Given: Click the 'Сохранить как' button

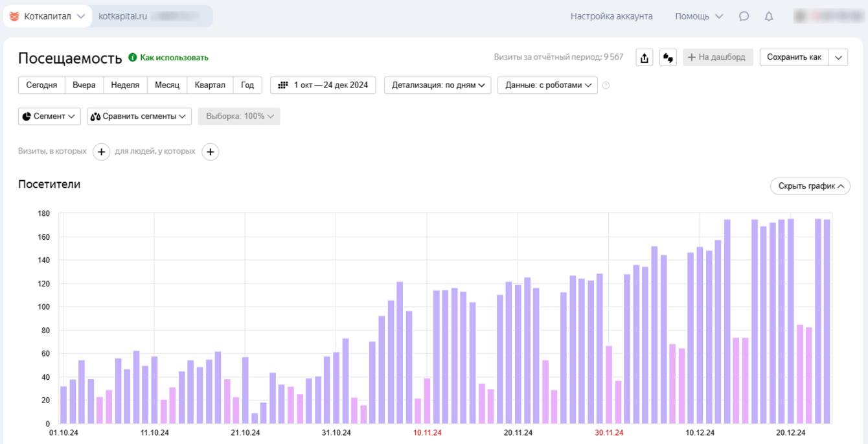Looking at the screenshot, I should click(x=794, y=57).
